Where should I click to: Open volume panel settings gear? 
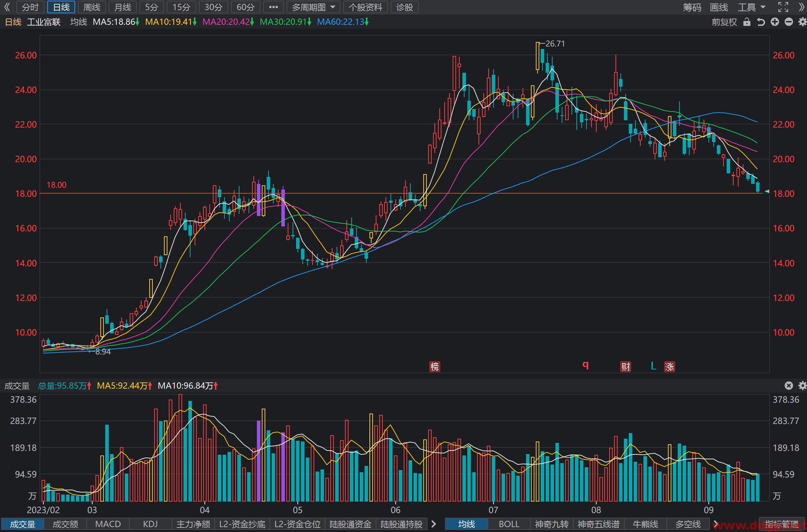pos(802,386)
